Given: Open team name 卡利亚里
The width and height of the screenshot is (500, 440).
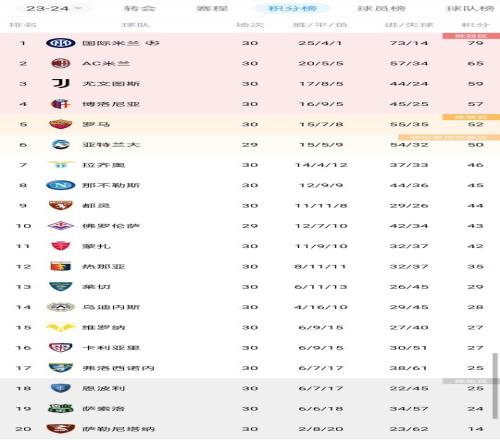Looking at the screenshot, I should pyautogui.click(x=111, y=348).
